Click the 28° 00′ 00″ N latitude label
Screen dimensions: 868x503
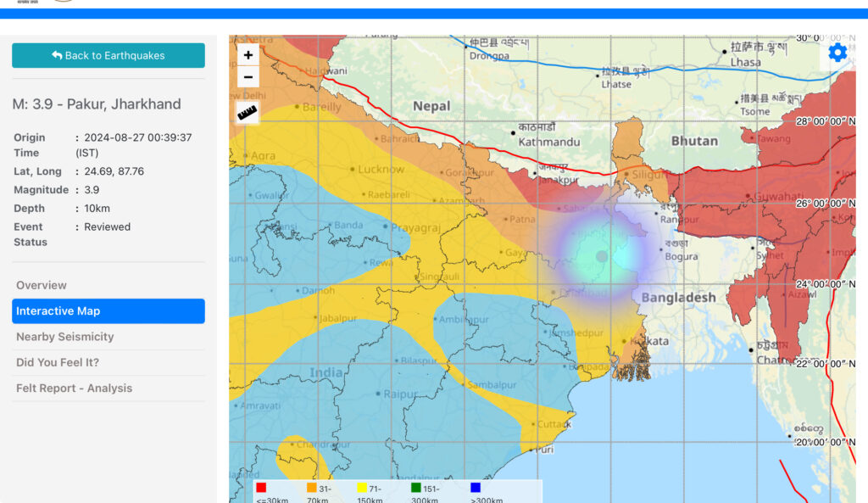tap(826, 121)
